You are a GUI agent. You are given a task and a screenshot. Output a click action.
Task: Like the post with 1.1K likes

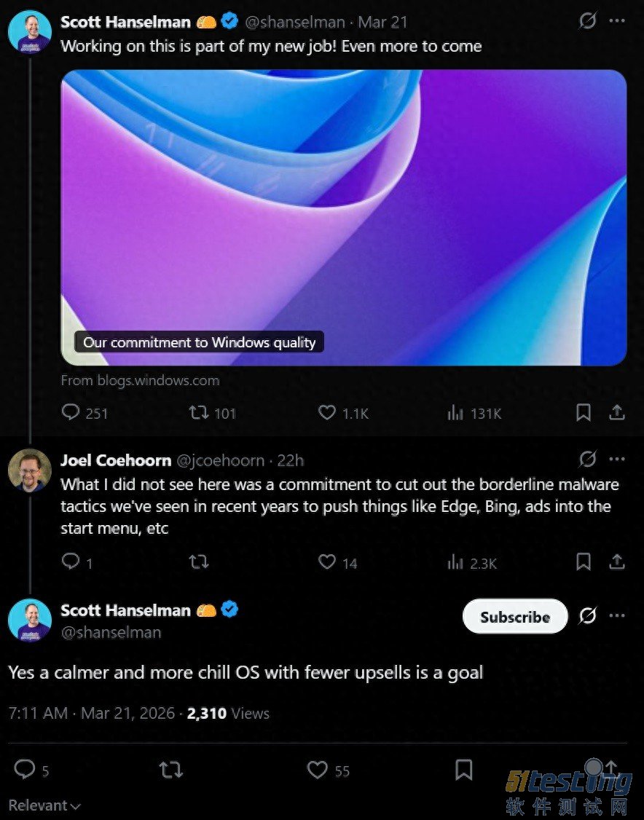coord(328,413)
